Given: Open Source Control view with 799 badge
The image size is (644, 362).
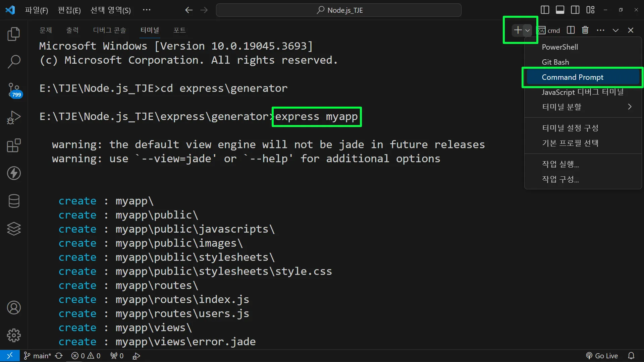Looking at the screenshot, I should coord(14,90).
